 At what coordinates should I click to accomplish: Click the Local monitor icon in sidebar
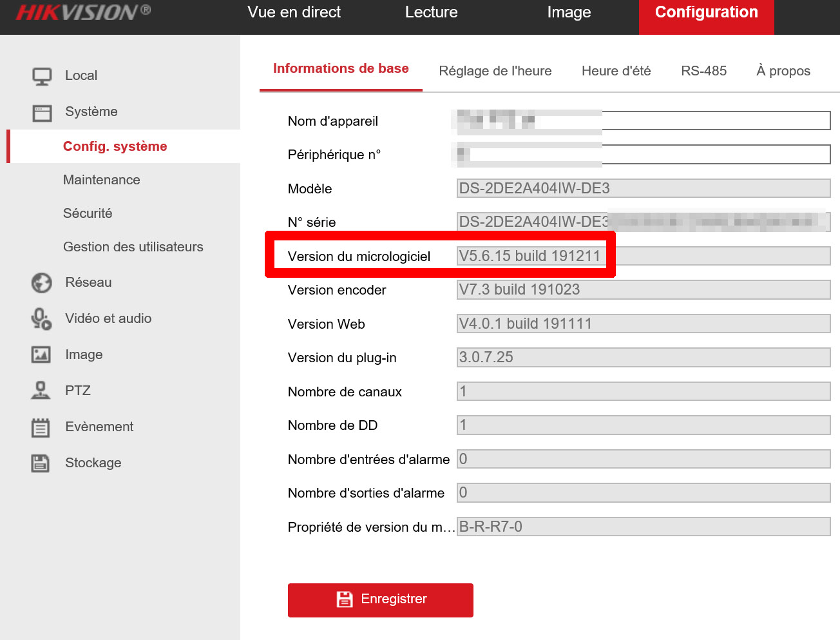(42, 76)
